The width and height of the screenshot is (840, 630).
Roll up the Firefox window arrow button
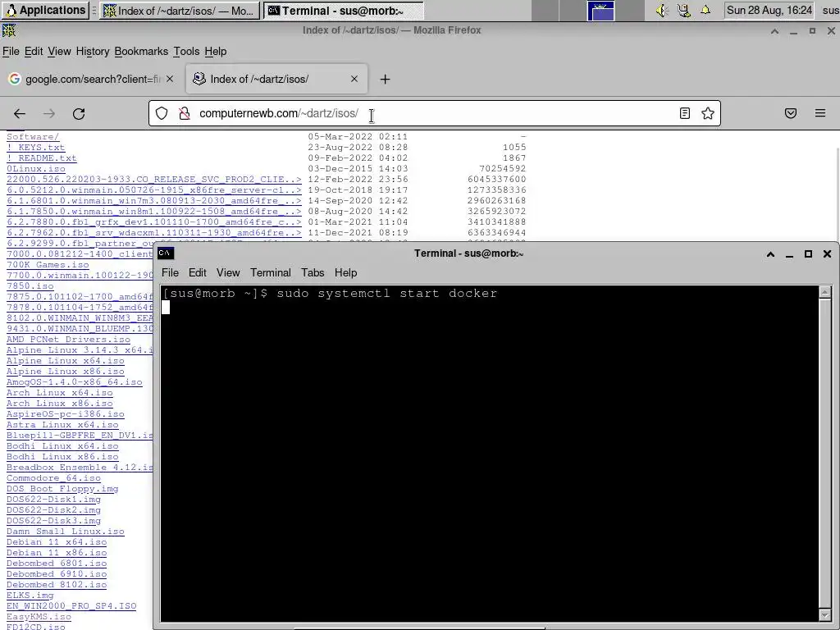774,31
